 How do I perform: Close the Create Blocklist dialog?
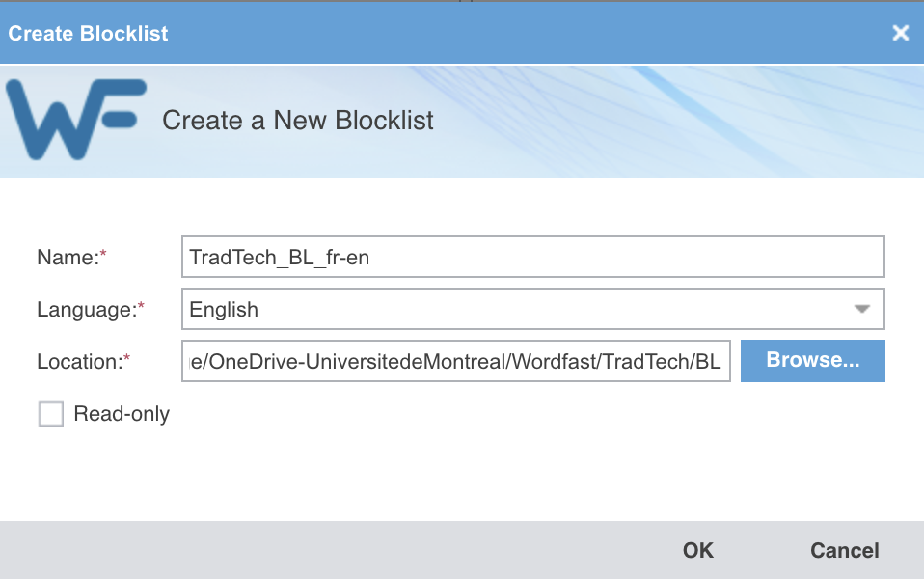[x=901, y=33]
